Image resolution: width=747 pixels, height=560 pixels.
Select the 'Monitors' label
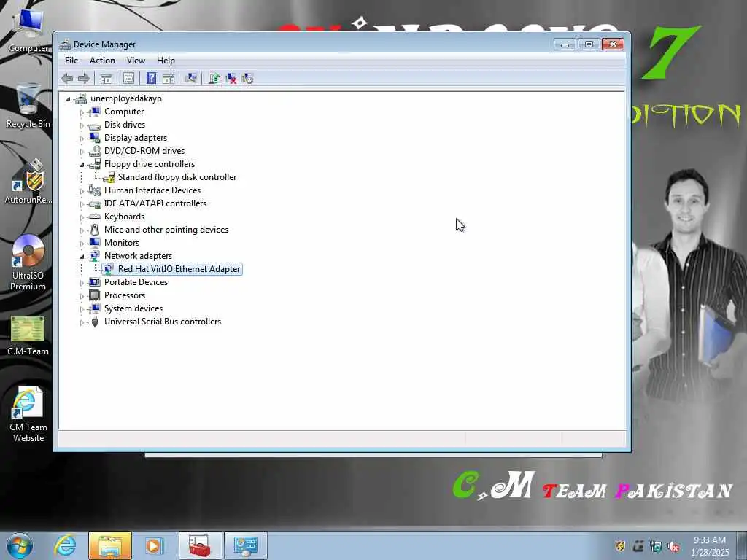122,243
